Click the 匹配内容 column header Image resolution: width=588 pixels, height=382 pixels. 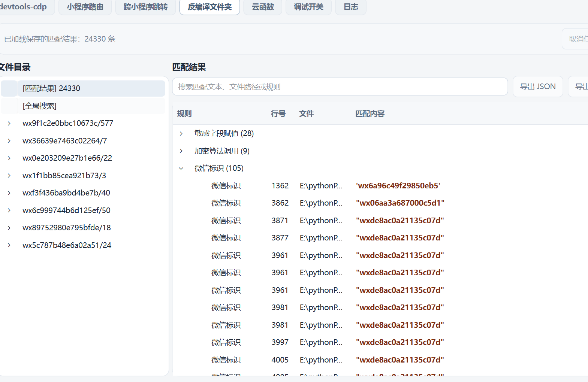click(370, 113)
